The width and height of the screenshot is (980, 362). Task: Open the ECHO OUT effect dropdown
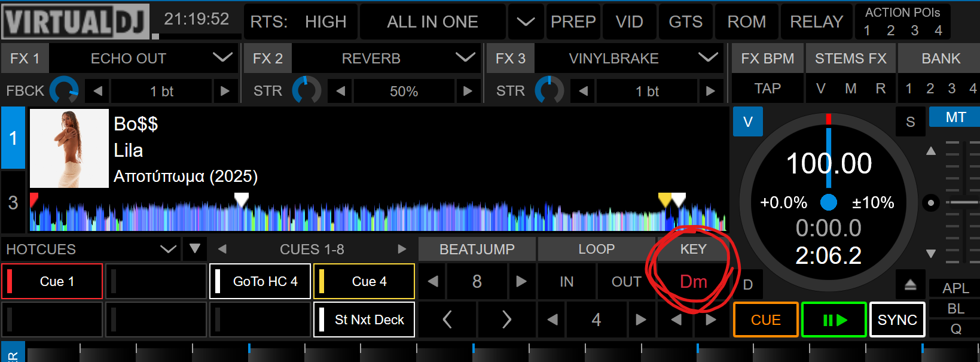(x=222, y=58)
